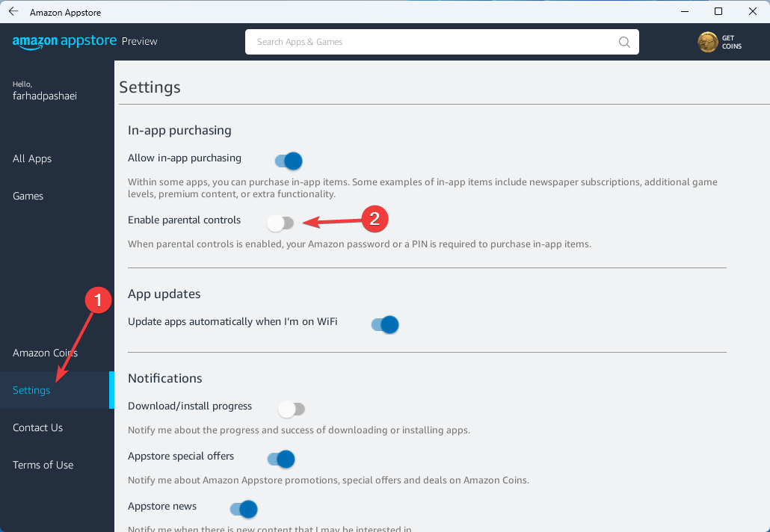
Task: Go to Amazon Coins page
Action: coord(45,353)
